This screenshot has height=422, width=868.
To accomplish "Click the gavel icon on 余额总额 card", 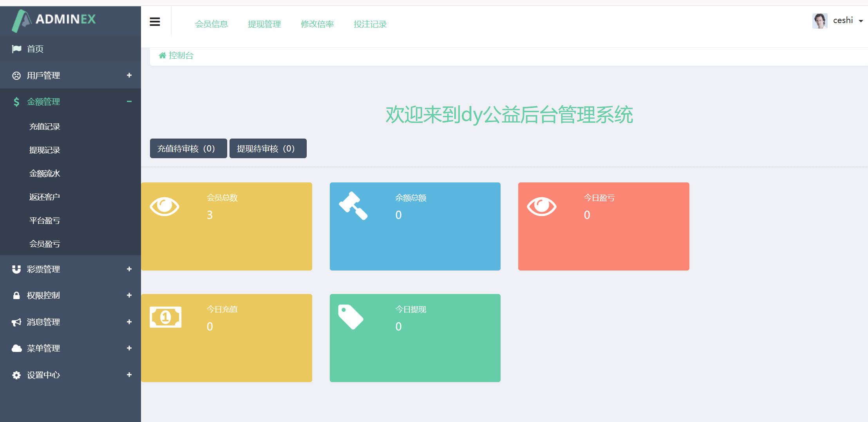I will pyautogui.click(x=353, y=206).
